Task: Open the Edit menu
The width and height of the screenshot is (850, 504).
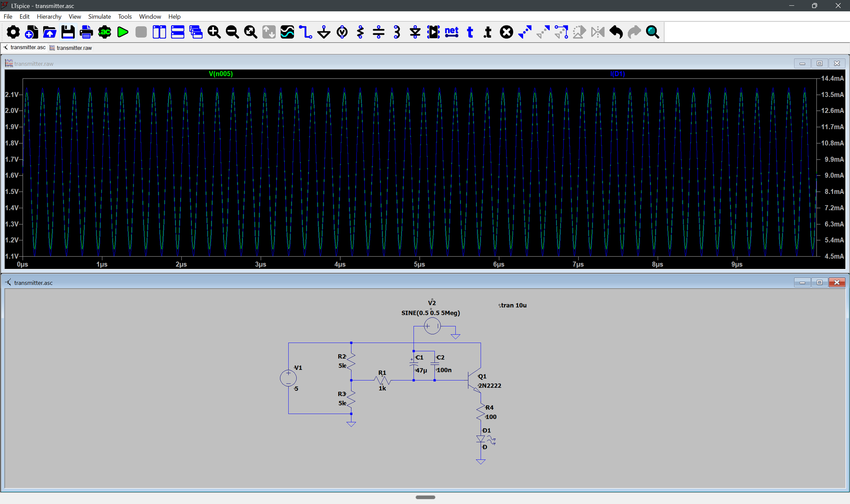Action: pyautogui.click(x=24, y=17)
